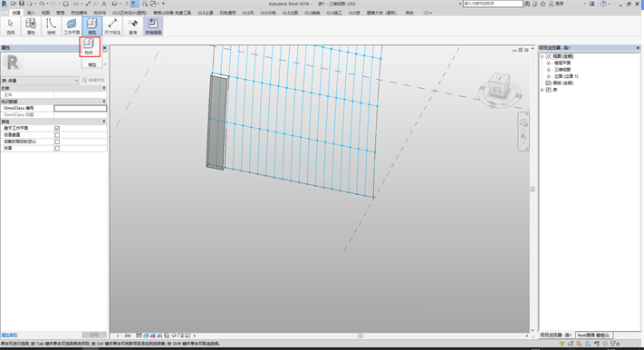This screenshot has height=350, width=644.
Task: Expand the 三维视图 tree node
Action: coord(549,70)
